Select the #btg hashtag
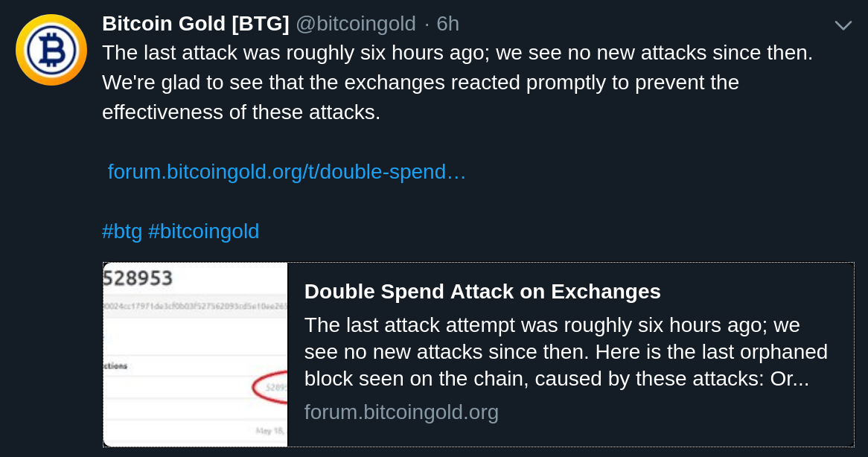This screenshot has height=457, width=868. pyautogui.click(x=122, y=231)
